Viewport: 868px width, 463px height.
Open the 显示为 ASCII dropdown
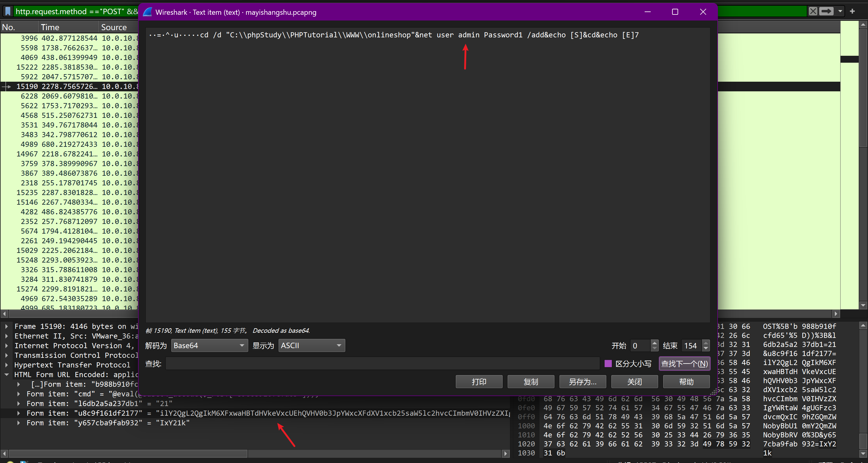[x=311, y=345]
